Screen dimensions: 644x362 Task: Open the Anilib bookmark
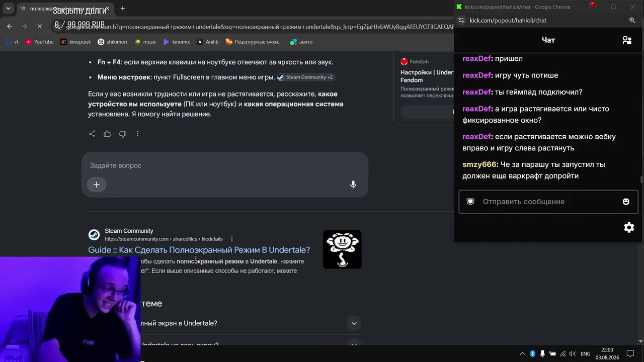208,42
